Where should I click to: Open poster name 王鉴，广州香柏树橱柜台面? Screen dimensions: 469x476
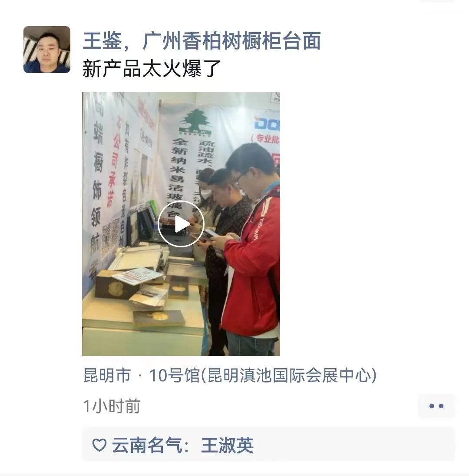201,41
